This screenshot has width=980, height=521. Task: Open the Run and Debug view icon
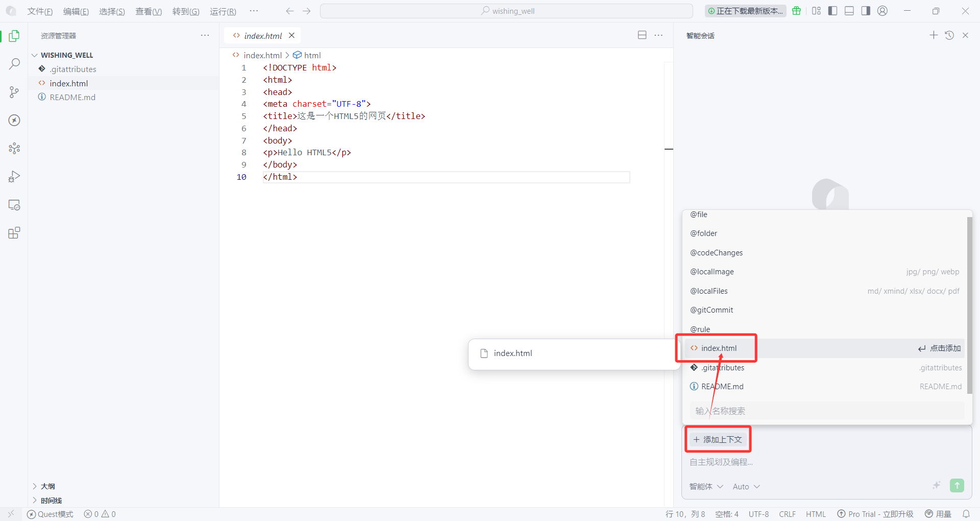(x=14, y=177)
